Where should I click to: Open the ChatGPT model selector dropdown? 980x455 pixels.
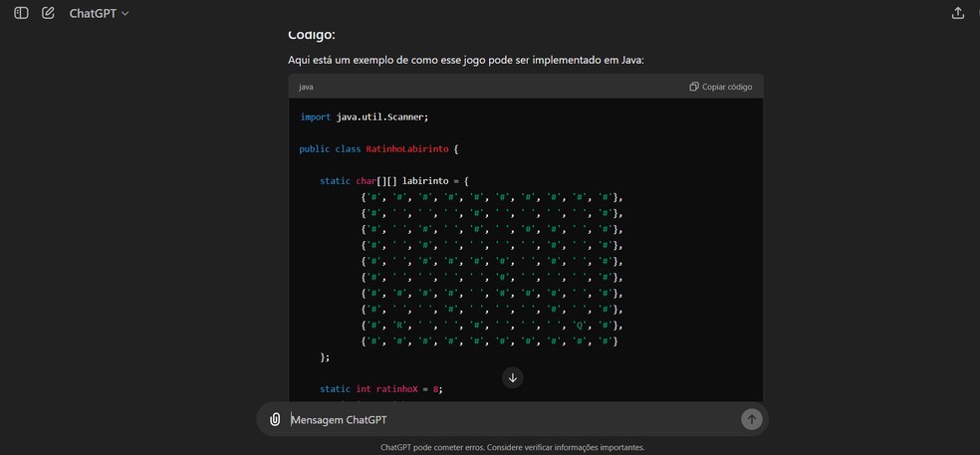click(99, 13)
